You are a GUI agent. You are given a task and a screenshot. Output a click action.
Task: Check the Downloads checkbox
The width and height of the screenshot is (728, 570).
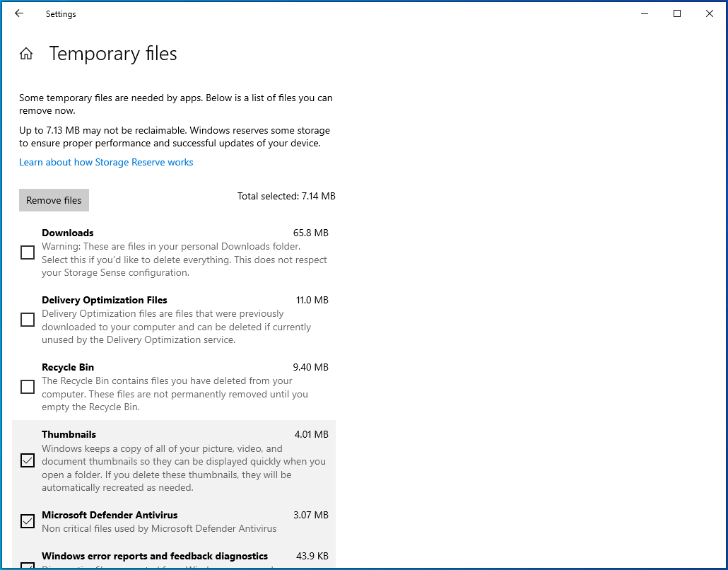click(x=28, y=252)
